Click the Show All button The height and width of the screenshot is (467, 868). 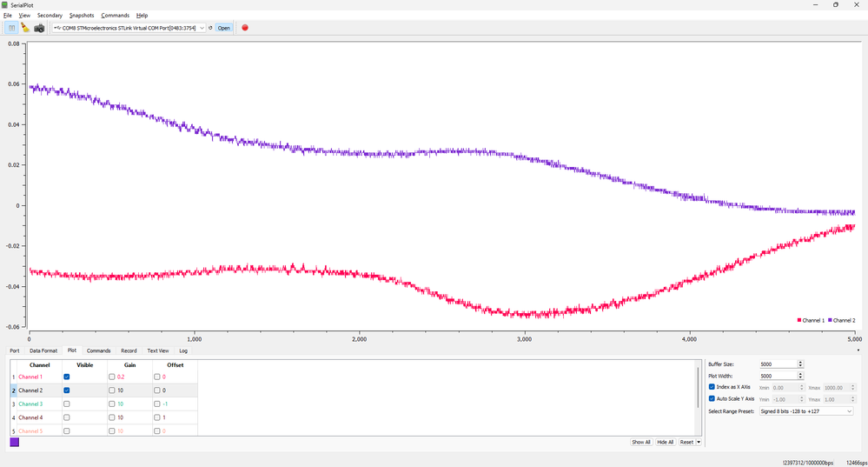(641, 442)
